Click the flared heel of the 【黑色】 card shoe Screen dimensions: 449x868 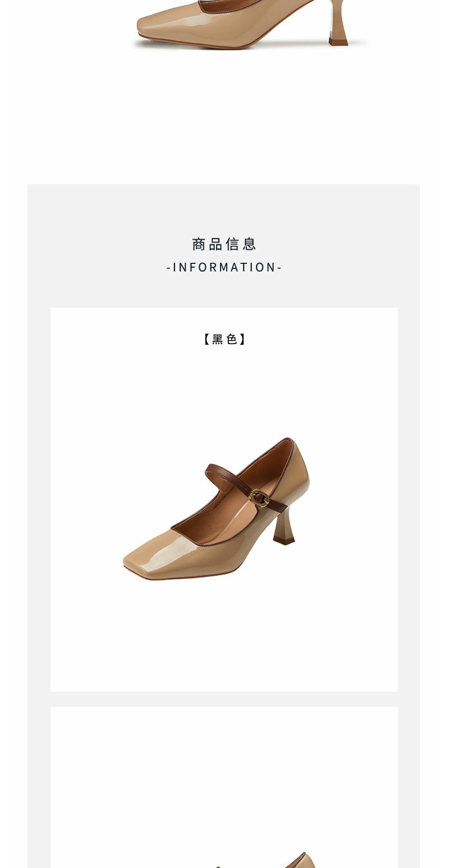tap(285, 526)
